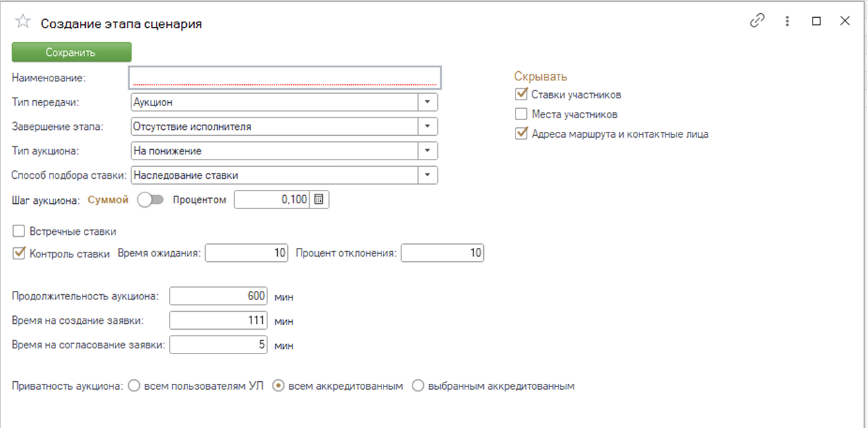Screen dimensions: 868x428
Task: Click the Продолжительность аукциона field with 600
Action: [x=218, y=296]
